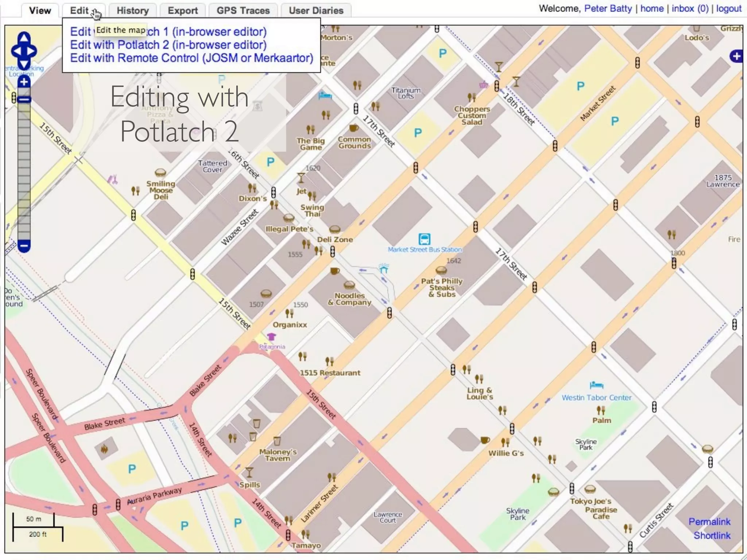Choose Edit with Remote Control option
Image resolution: width=747 pixels, height=560 pixels.
(191, 58)
